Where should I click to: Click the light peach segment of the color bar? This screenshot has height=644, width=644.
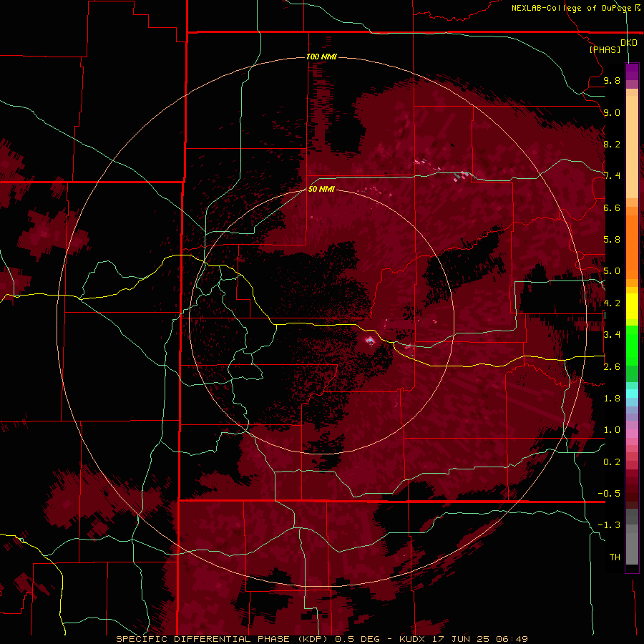pos(632,148)
